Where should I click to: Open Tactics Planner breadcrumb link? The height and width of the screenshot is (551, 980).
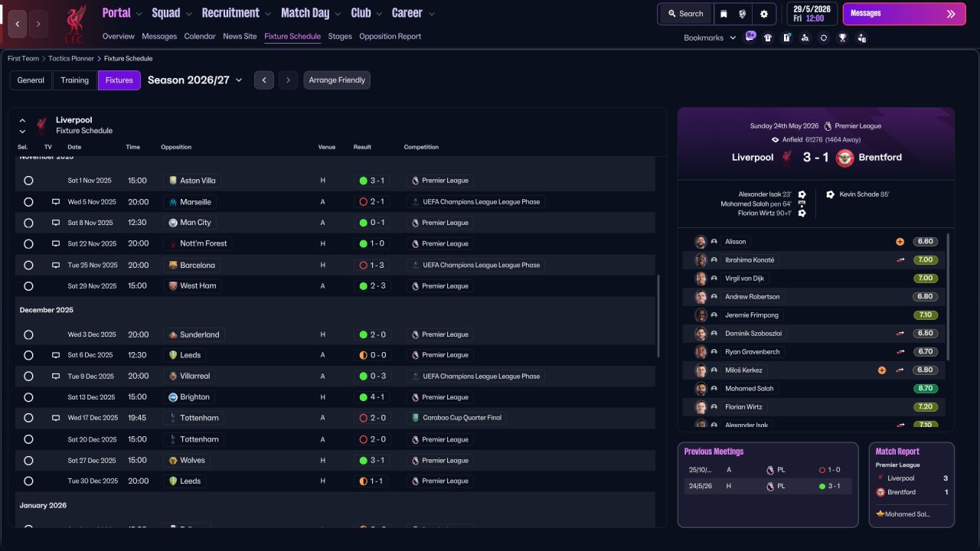coord(71,59)
